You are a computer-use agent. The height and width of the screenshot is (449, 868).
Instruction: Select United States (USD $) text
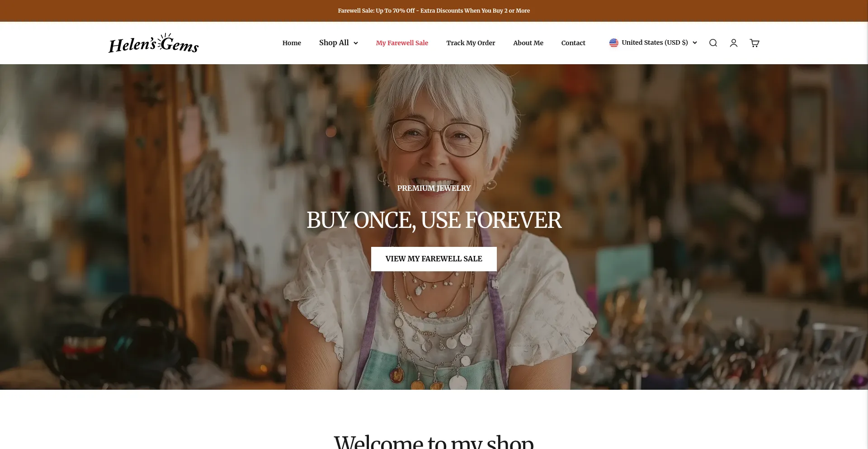[x=655, y=43]
